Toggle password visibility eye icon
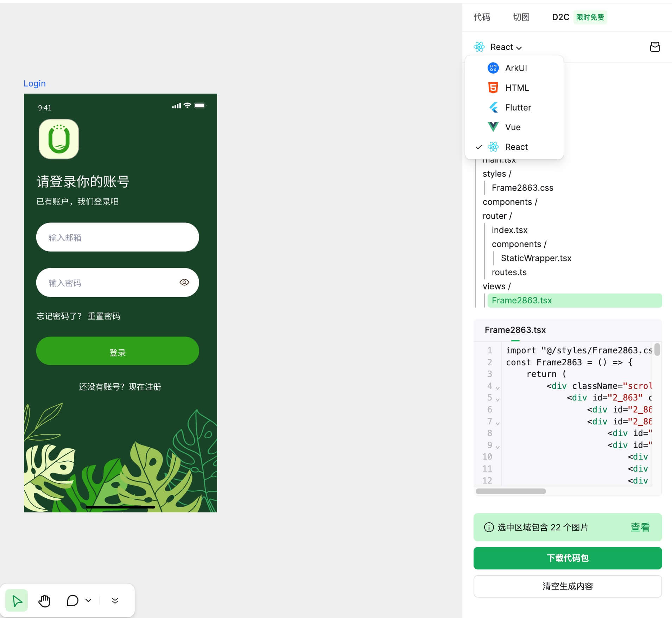This screenshot has height=618, width=672. (184, 282)
